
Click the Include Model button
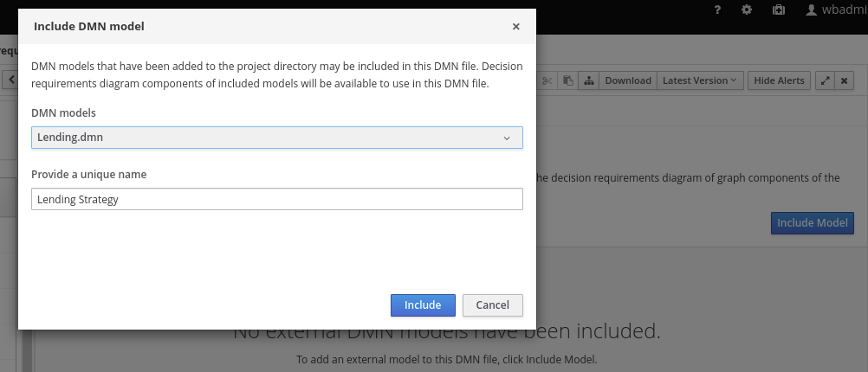[x=812, y=223]
